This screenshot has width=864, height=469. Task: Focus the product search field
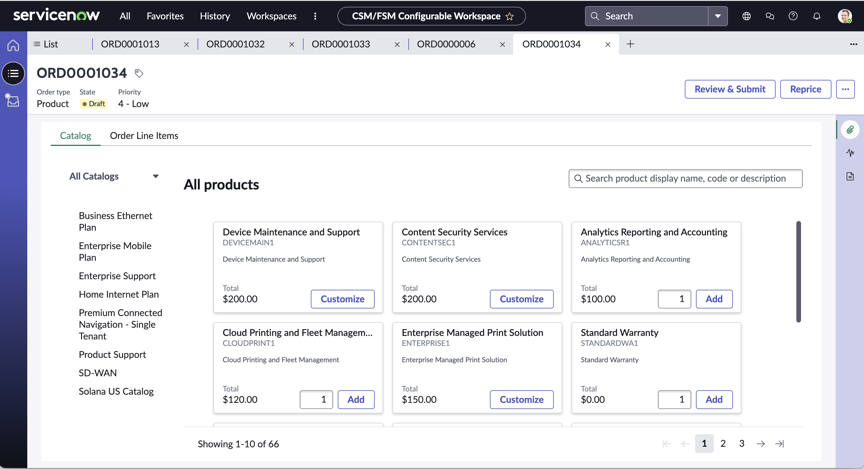click(x=685, y=179)
